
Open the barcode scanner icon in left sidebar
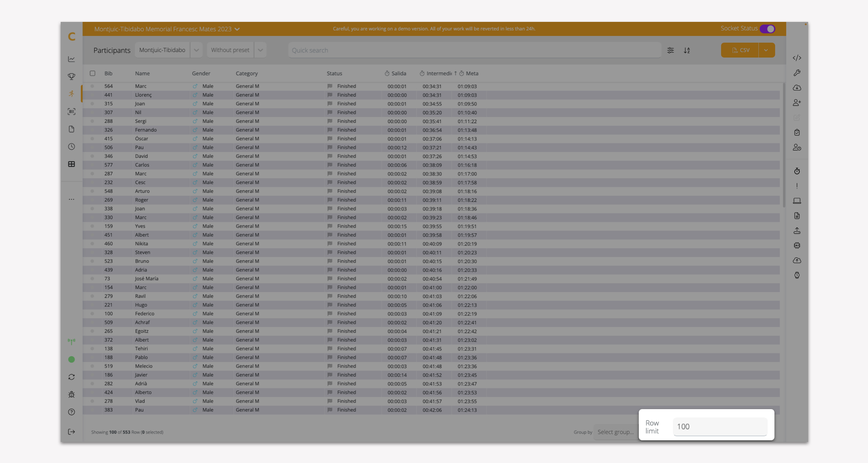[72, 112]
